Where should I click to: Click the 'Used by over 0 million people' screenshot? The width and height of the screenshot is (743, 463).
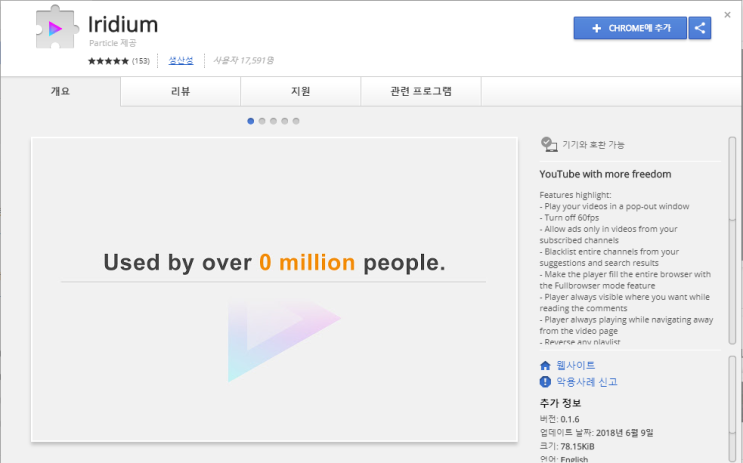[274, 290]
